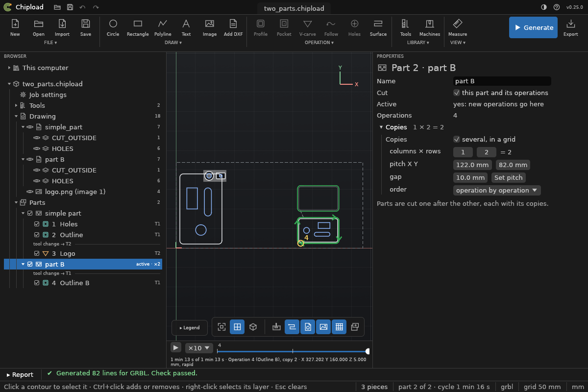This screenshot has height=392, width=588.
Task: Open the OPERATION group menu
Action: pos(319,43)
